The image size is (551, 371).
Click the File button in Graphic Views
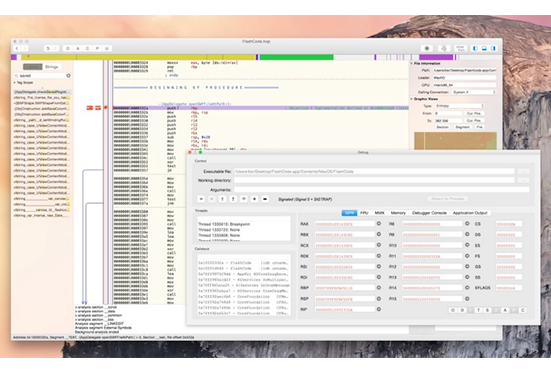(479, 127)
